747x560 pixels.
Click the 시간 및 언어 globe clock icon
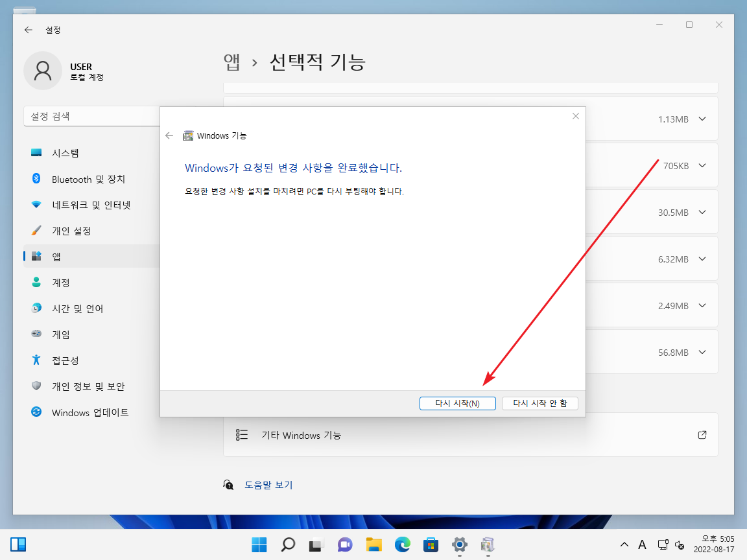tap(36, 308)
